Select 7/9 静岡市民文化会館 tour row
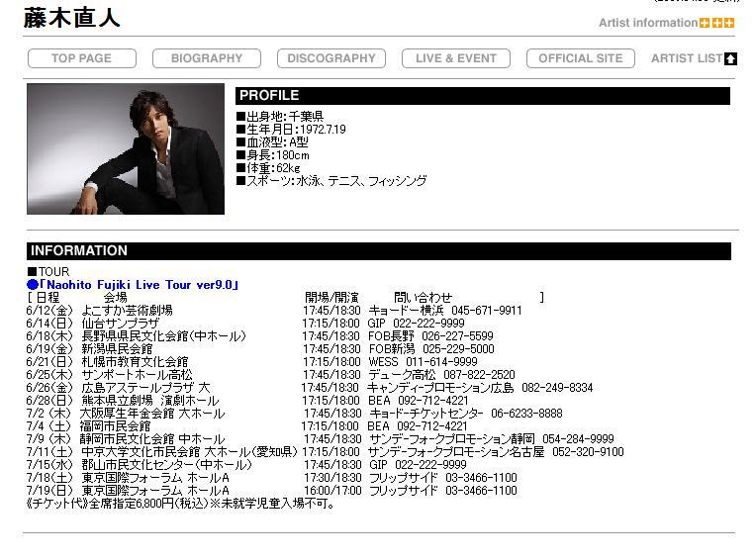The height and width of the screenshot is (560, 755). 321,439
